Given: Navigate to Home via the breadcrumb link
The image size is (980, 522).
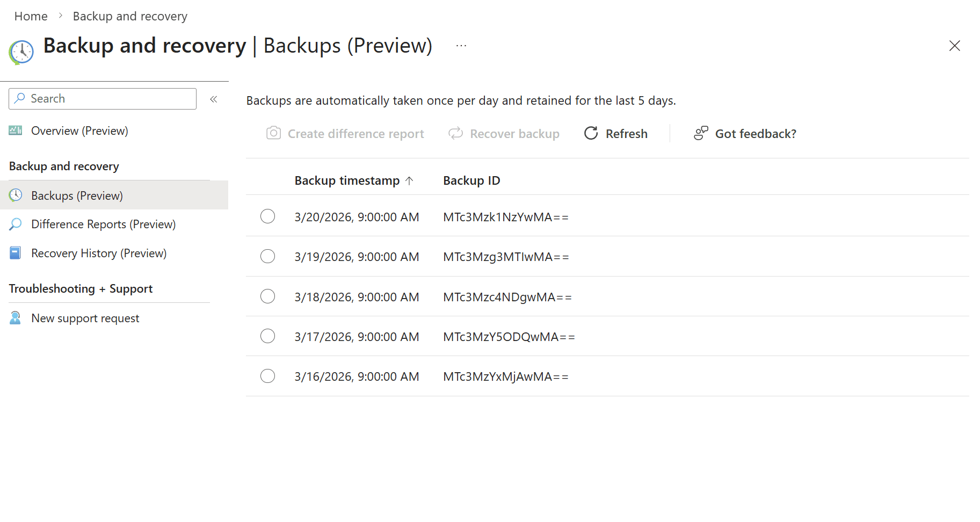Looking at the screenshot, I should 30,16.
